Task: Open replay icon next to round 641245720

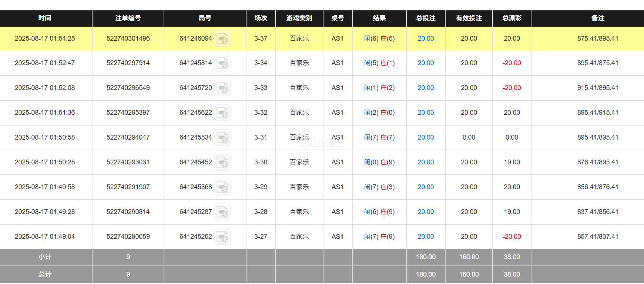Action: [x=222, y=88]
